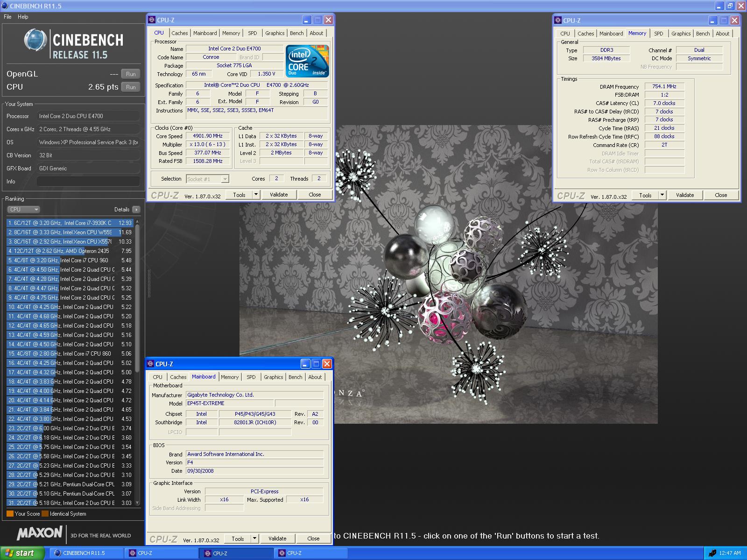Click the orange Your Score legend swatch
The height and width of the screenshot is (560, 747).
pyautogui.click(x=10, y=514)
